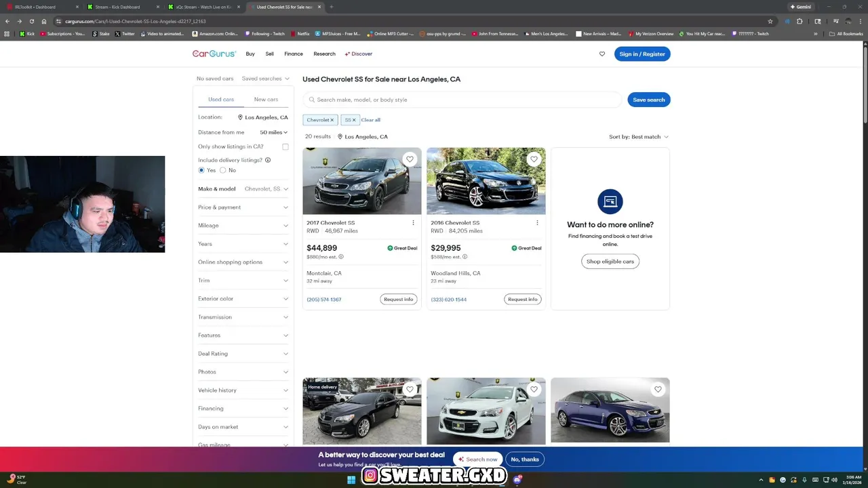Screen dimensions: 868x488
Task: Click the browser address bar URL
Action: click(x=136, y=21)
